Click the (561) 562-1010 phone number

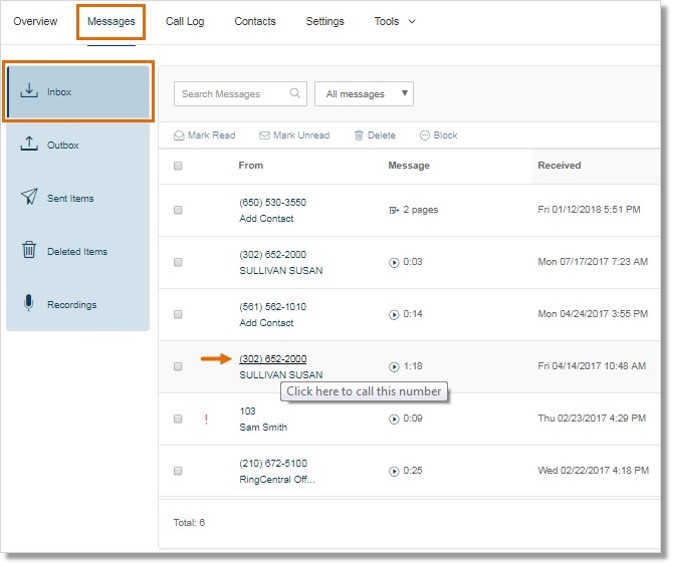[273, 307]
